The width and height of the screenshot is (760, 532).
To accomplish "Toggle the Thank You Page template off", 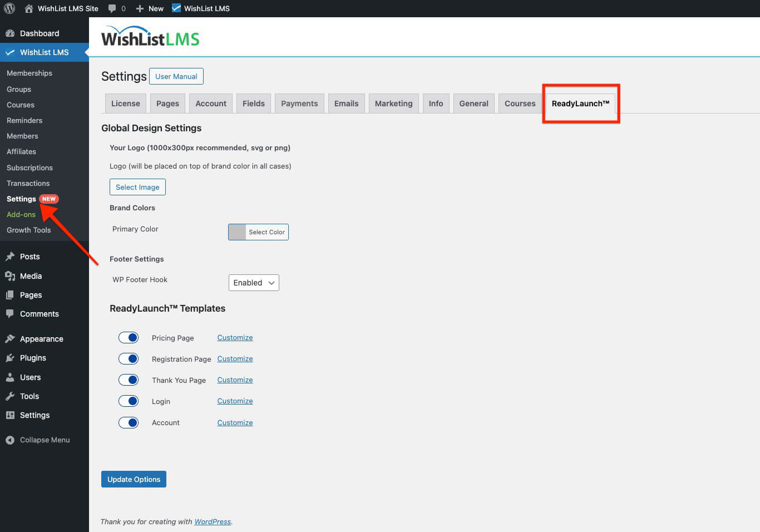I will 129,380.
